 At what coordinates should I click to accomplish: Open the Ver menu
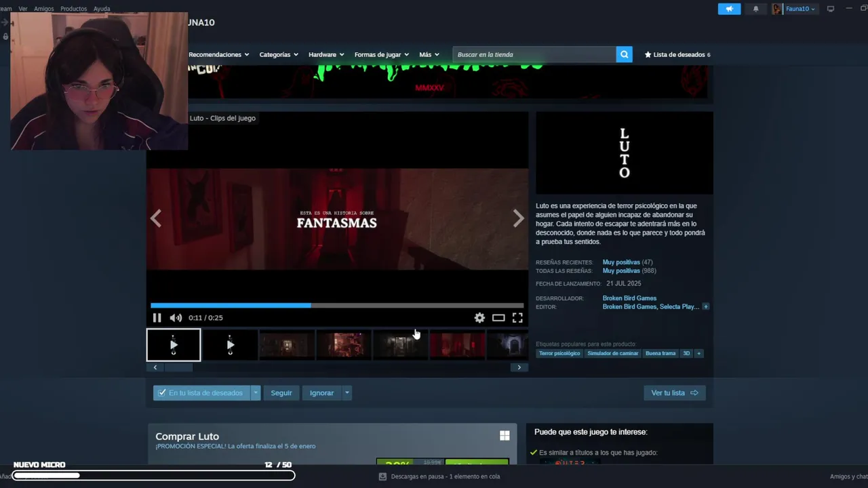[x=23, y=9]
